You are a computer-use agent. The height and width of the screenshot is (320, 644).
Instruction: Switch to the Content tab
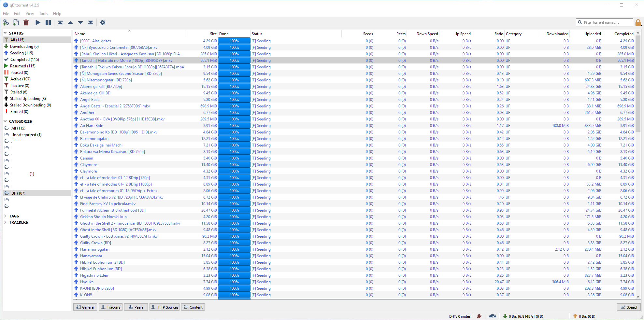tap(193, 307)
